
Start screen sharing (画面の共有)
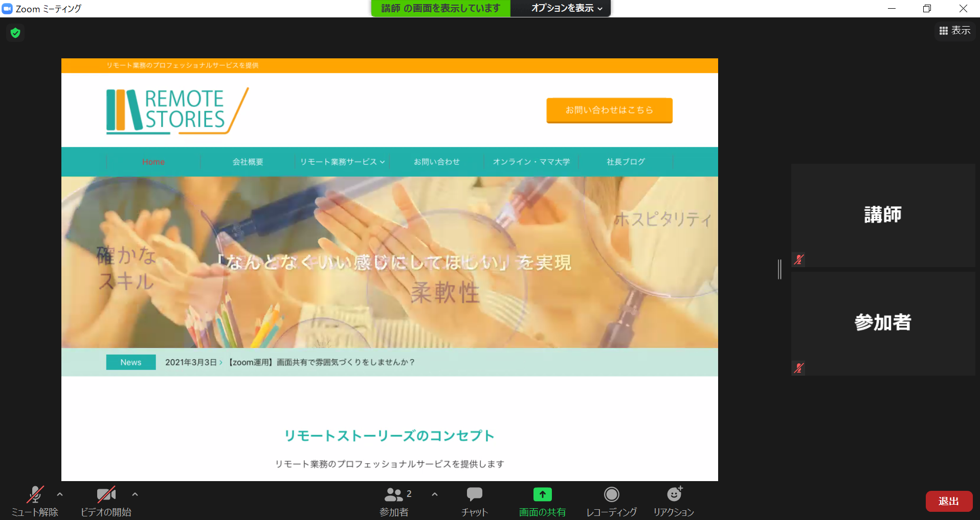click(542, 501)
